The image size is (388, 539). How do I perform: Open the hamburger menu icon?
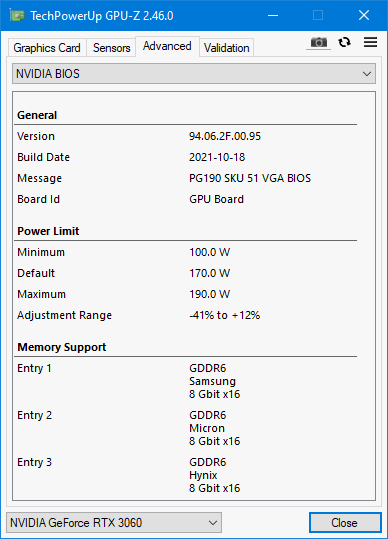pos(370,42)
